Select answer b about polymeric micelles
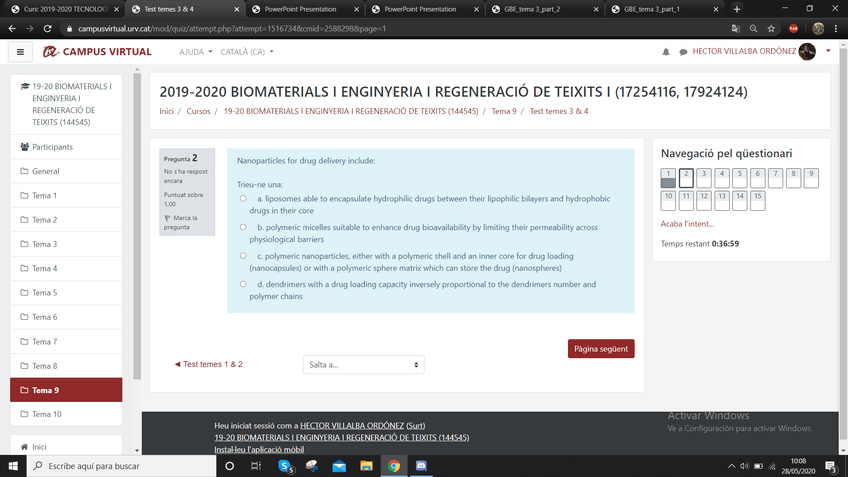The height and width of the screenshot is (477, 848). click(244, 227)
